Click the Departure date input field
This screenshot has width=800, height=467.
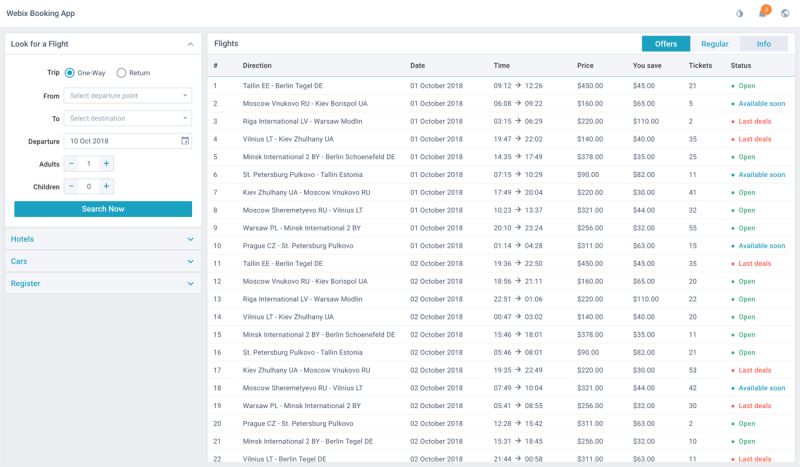click(x=128, y=141)
